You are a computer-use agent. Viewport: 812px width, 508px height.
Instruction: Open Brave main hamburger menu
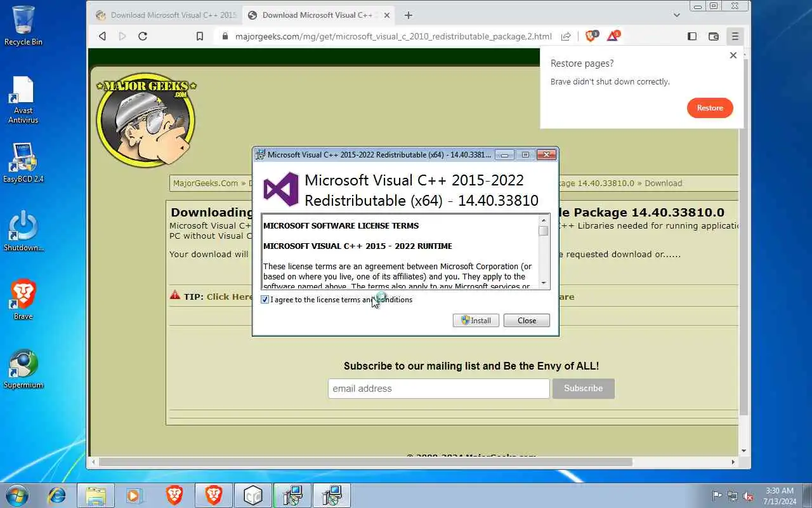point(735,36)
